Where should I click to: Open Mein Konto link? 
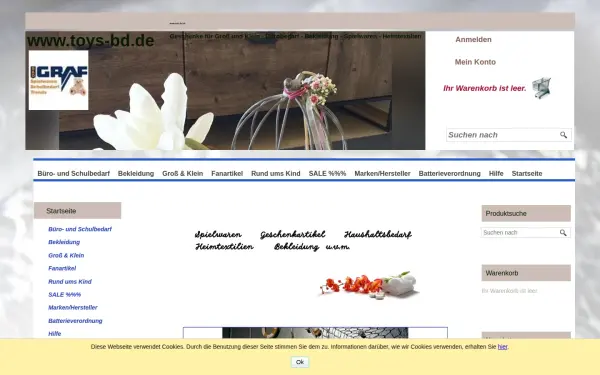(x=475, y=62)
